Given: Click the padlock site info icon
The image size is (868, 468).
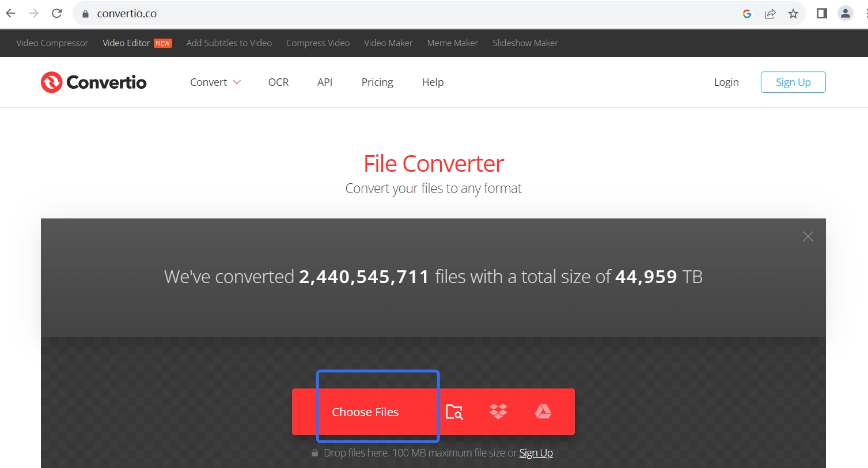Looking at the screenshot, I should pyautogui.click(x=86, y=14).
